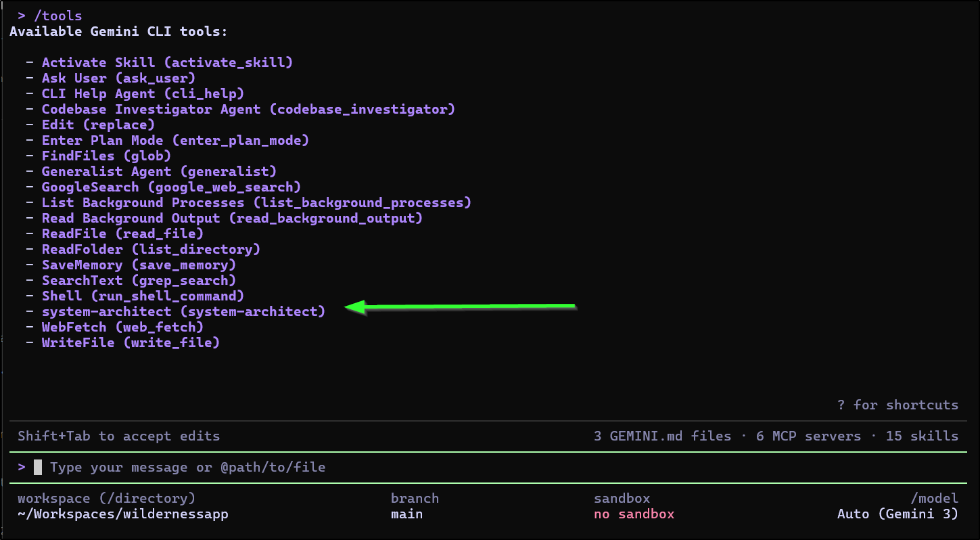Click the GoogleSearch tool entry
Viewport: 980px width, 540px height.
171,187
